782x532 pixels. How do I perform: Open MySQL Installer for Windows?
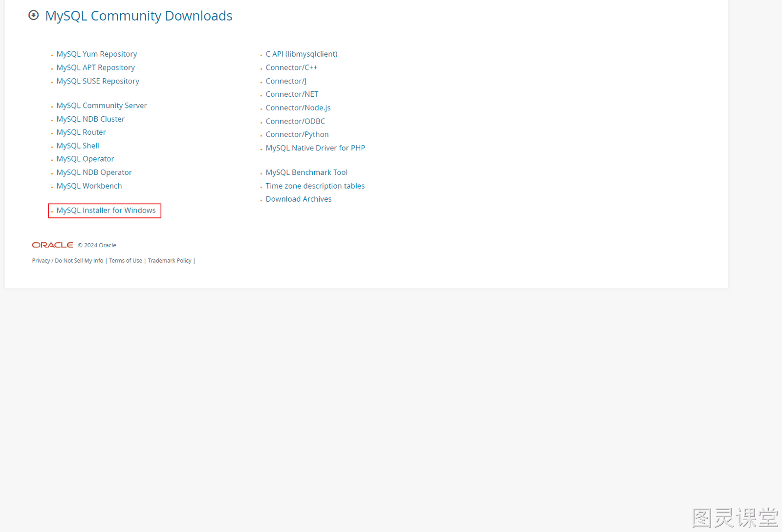(106, 211)
